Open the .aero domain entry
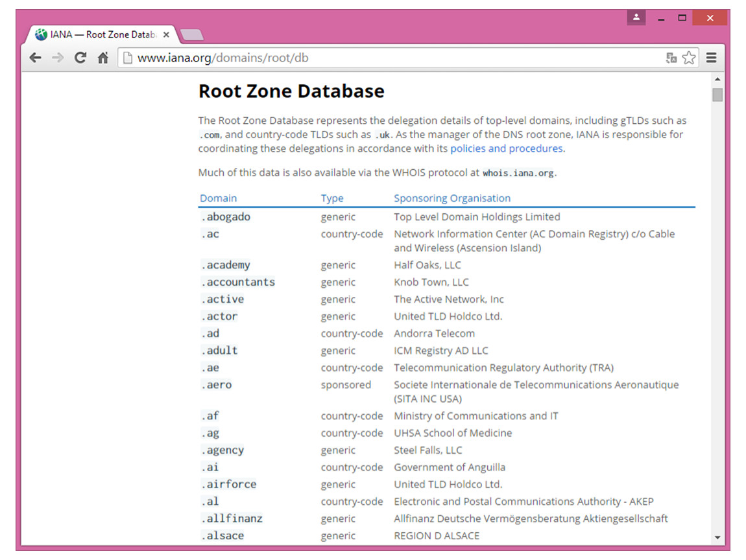746x560 pixels. (x=216, y=384)
